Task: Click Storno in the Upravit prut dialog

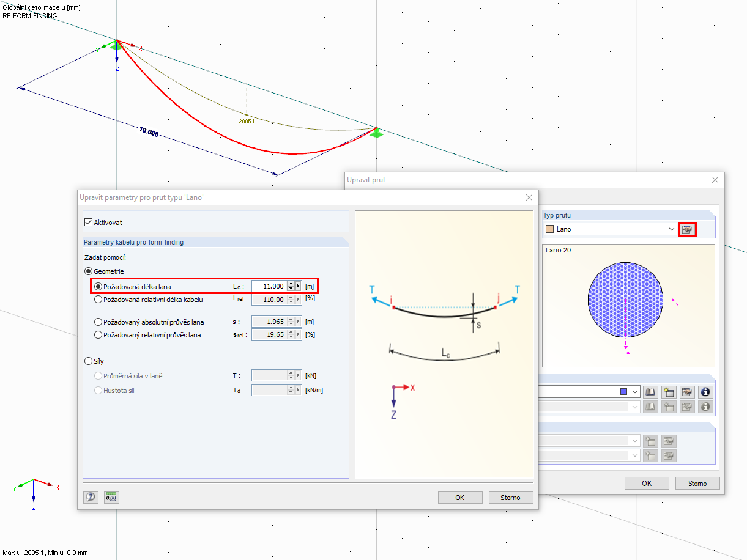Action: (x=697, y=483)
